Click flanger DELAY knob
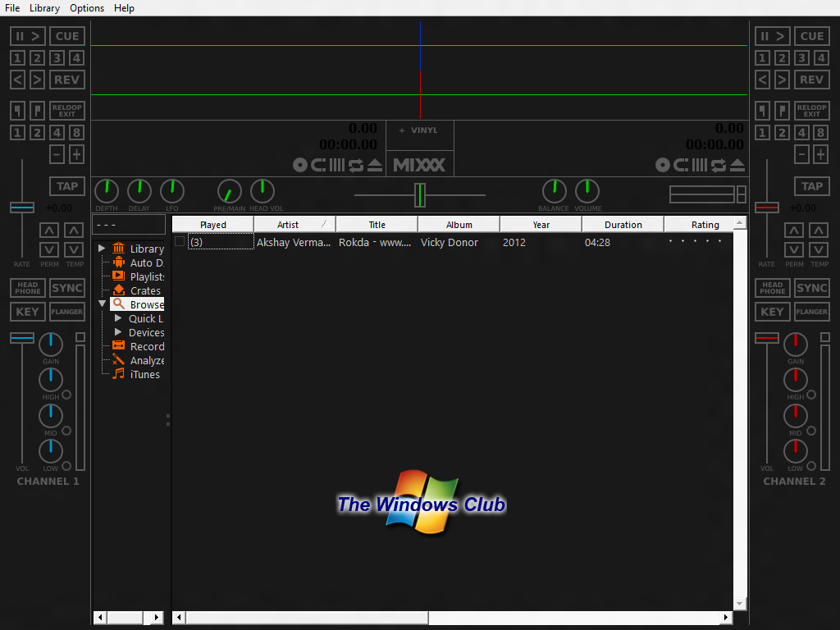The image size is (840, 630). coord(139,191)
